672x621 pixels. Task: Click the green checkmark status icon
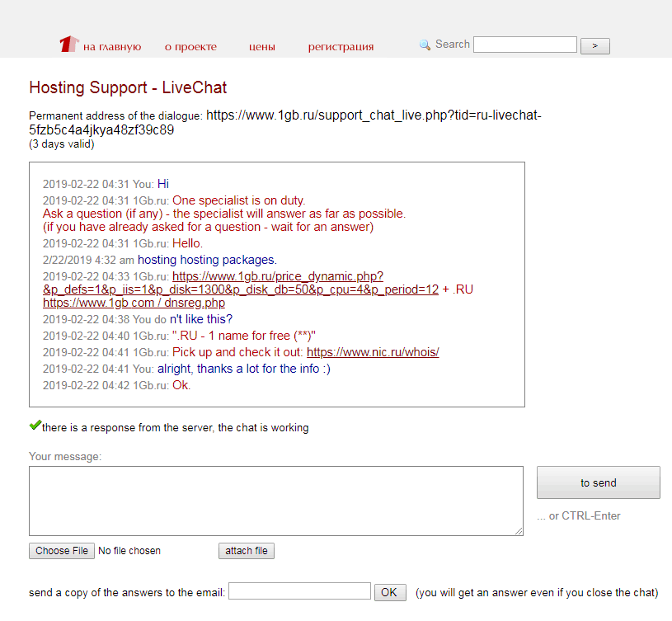35,426
